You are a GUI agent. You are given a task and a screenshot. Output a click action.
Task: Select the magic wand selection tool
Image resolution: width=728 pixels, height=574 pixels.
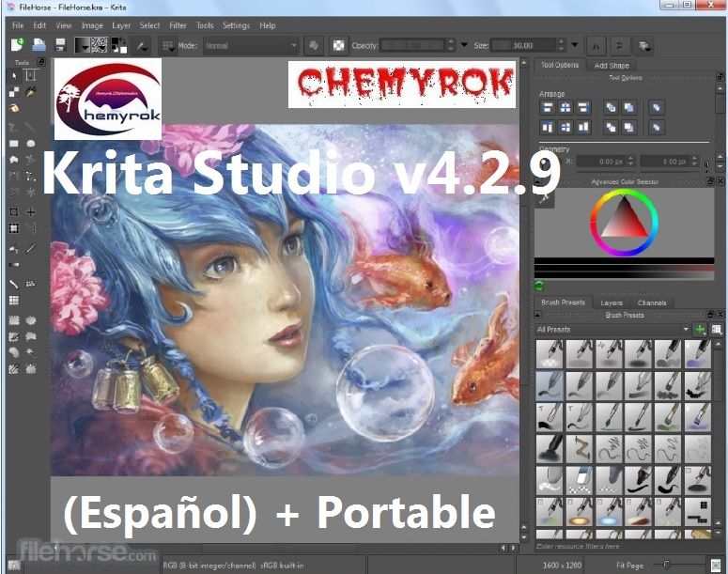[x=31, y=352]
